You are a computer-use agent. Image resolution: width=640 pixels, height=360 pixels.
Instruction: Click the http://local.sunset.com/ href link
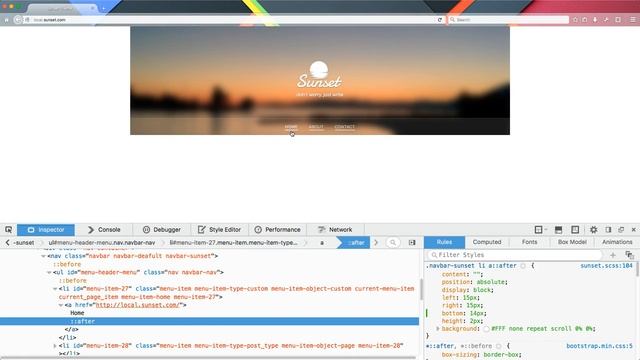tap(137, 305)
